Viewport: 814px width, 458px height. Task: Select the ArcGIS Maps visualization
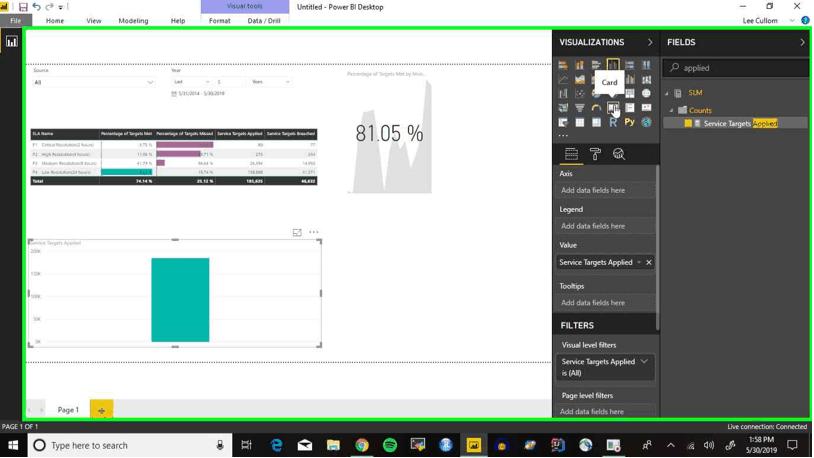click(x=646, y=122)
